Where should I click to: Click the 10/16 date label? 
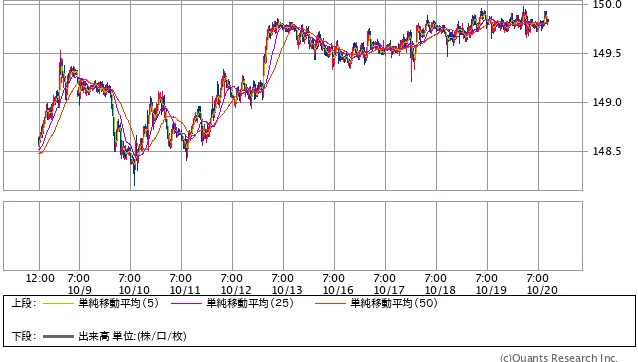coord(338,290)
